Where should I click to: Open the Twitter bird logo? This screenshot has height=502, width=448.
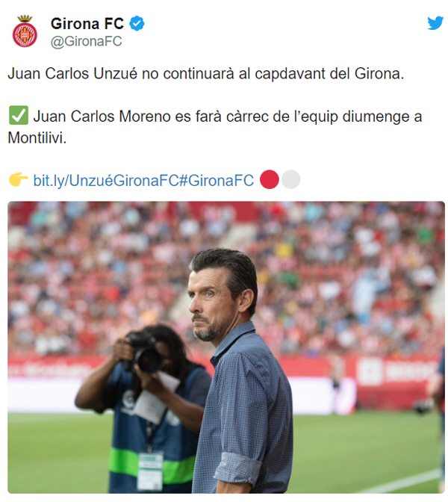[435, 23]
